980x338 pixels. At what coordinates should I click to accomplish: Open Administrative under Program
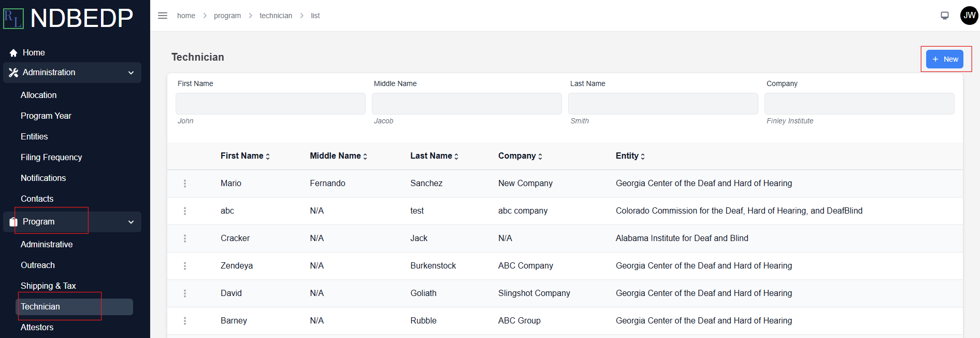[47, 245]
